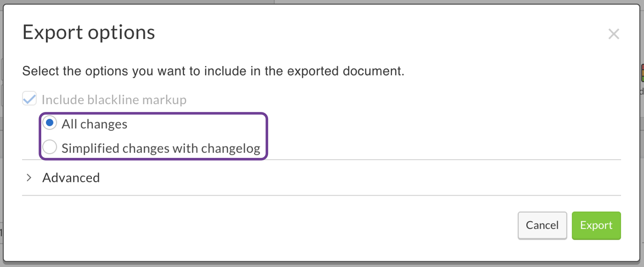Click the blue checkmark in blackline checkbox
The width and height of the screenshot is (644, 267).
(x=30, y=99)
